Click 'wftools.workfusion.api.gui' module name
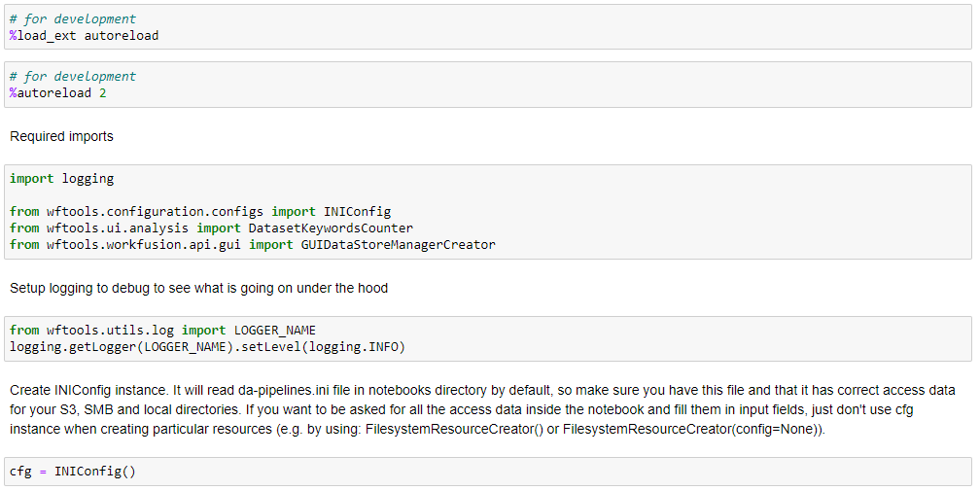This screenshot has height=491, width=980. point(144,244)
